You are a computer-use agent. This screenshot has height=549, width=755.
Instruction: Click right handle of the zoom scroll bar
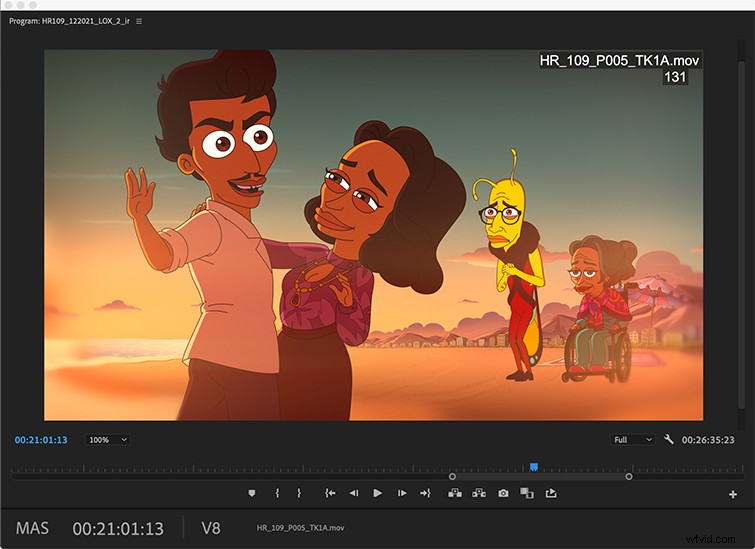coord(629,477)
